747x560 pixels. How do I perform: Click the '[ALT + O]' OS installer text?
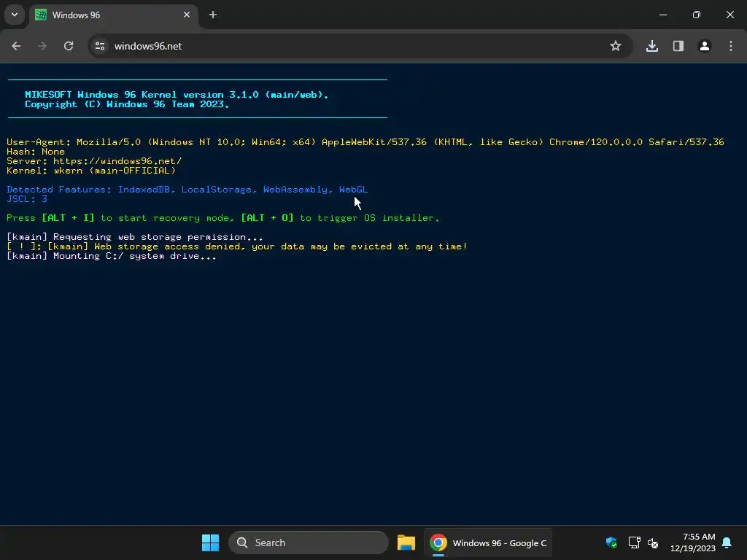click(267, 218)
